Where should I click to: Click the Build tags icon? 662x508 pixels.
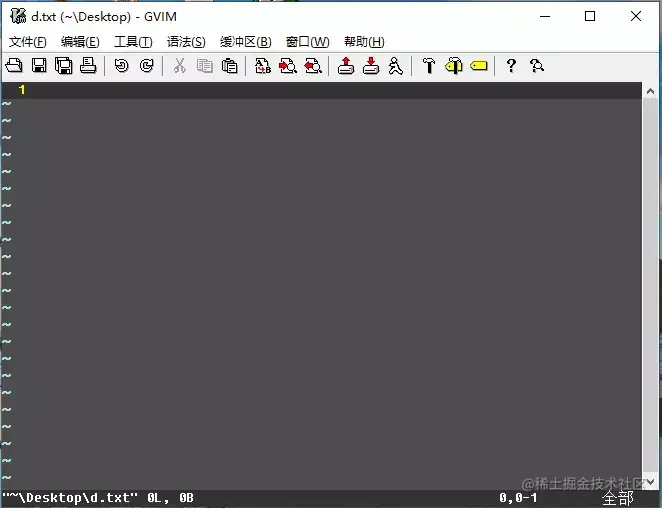(454, 66)
